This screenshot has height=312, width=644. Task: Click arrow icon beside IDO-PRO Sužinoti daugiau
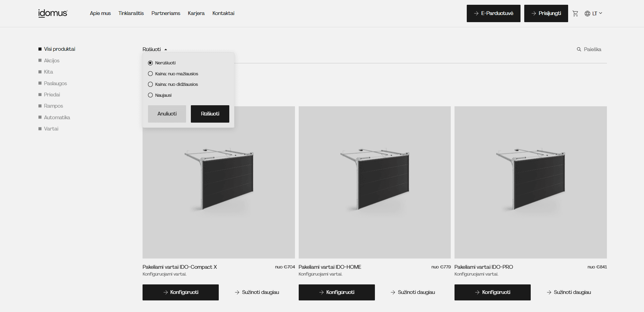(549, 292)
